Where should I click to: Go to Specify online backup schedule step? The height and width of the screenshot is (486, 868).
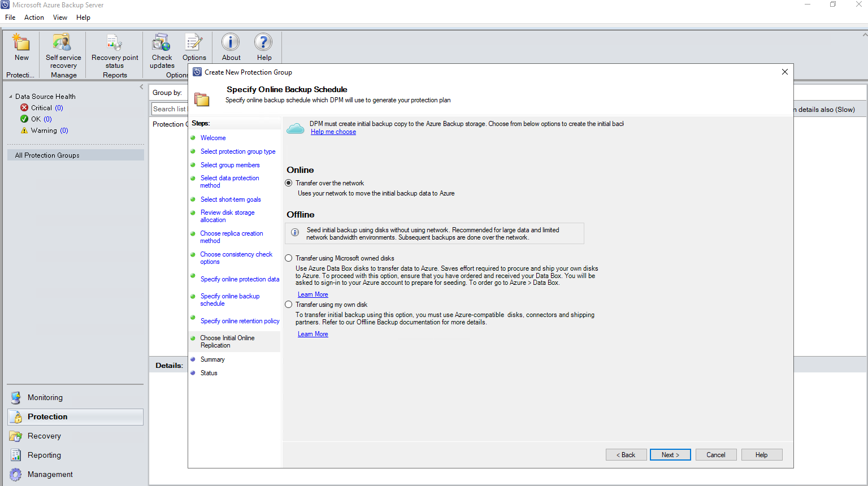(229, 300)
